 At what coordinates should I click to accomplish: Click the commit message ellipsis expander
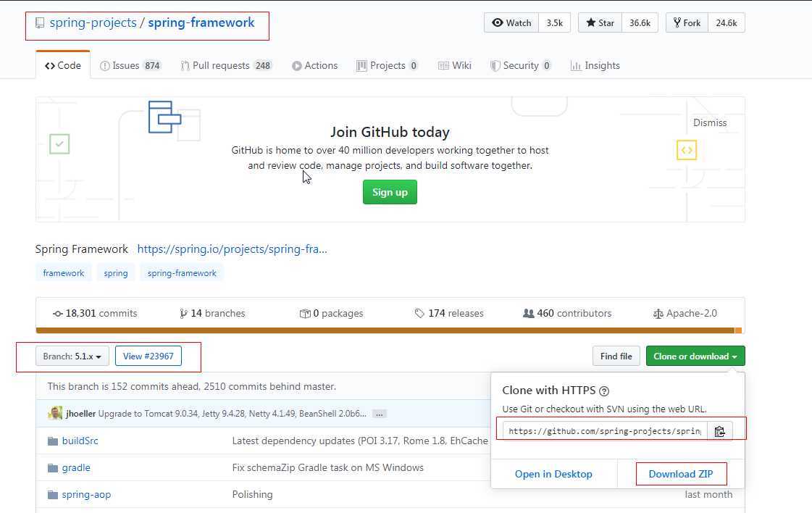click(x=380, y=414)
